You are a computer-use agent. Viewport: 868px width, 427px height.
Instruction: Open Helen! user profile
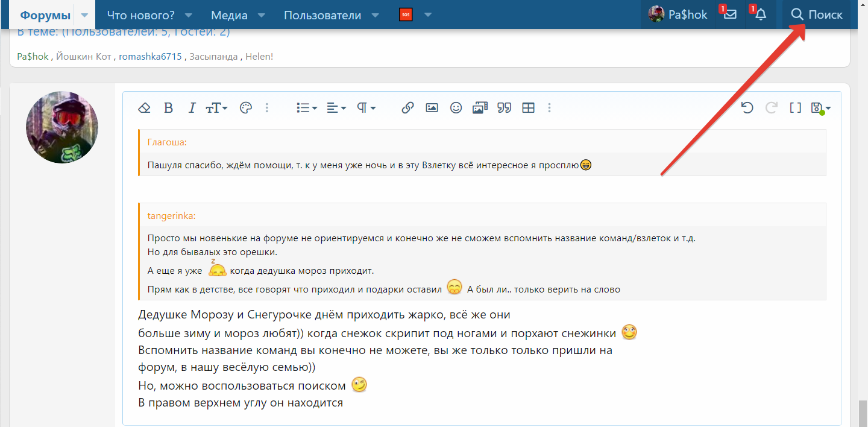259,57
